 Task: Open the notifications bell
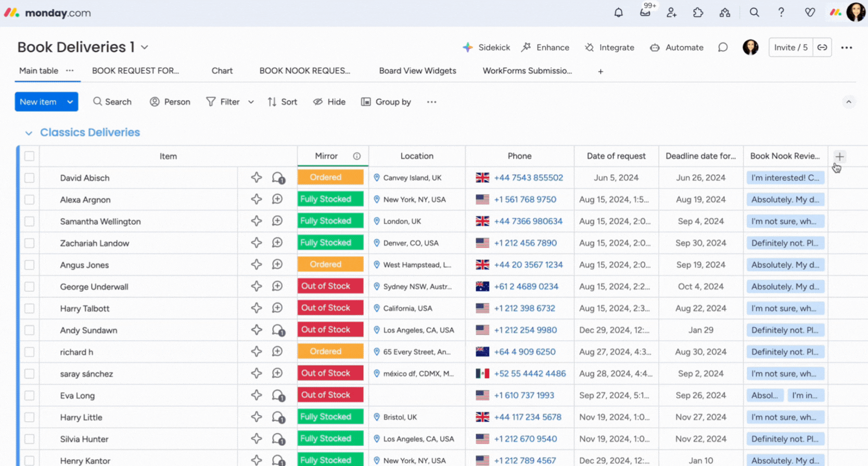click(x=618, y=12)
